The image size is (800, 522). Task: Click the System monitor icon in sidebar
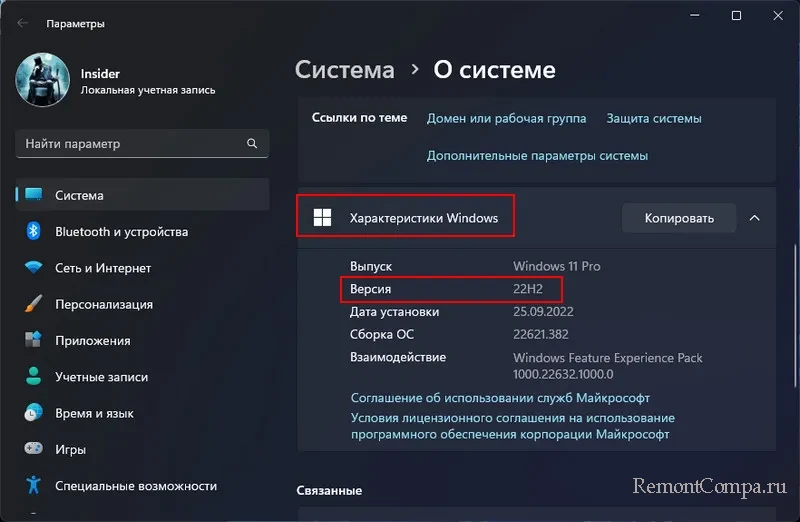(34, 195)
